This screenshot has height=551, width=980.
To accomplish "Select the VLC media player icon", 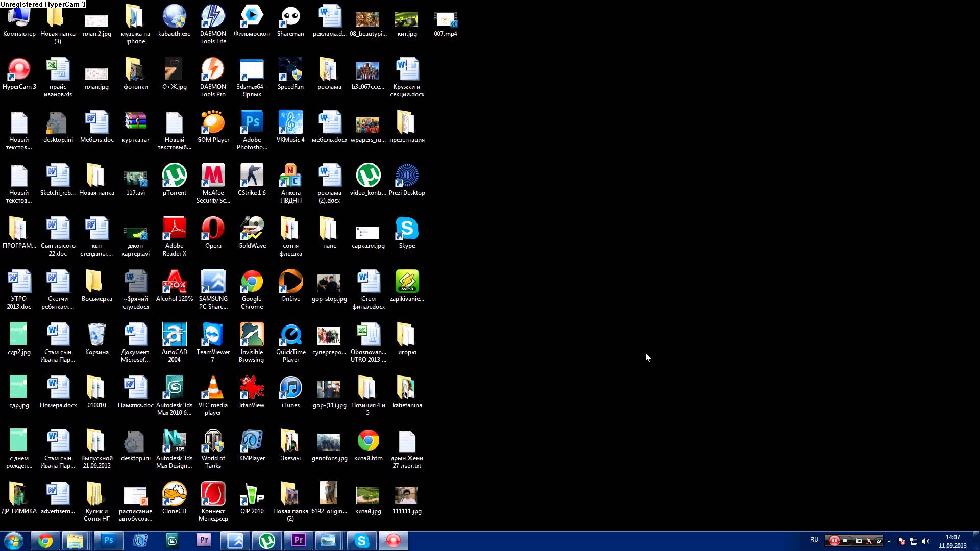I will 213,396.
